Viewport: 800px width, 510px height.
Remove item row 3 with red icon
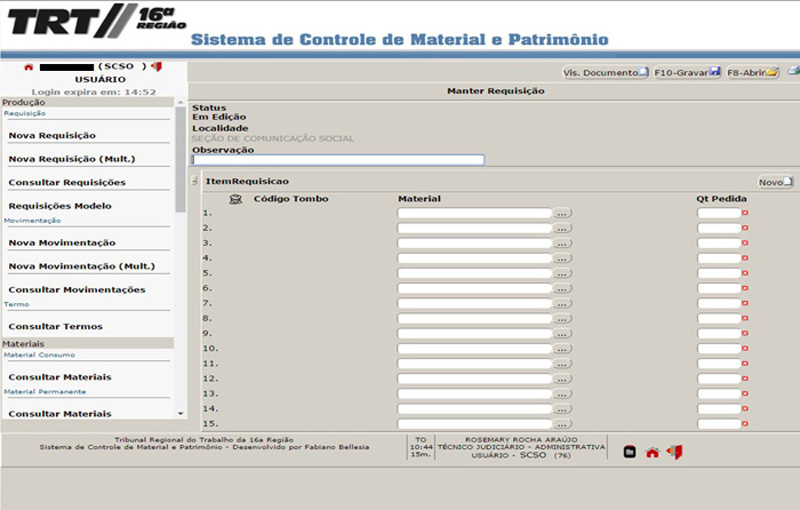point(745,243)
